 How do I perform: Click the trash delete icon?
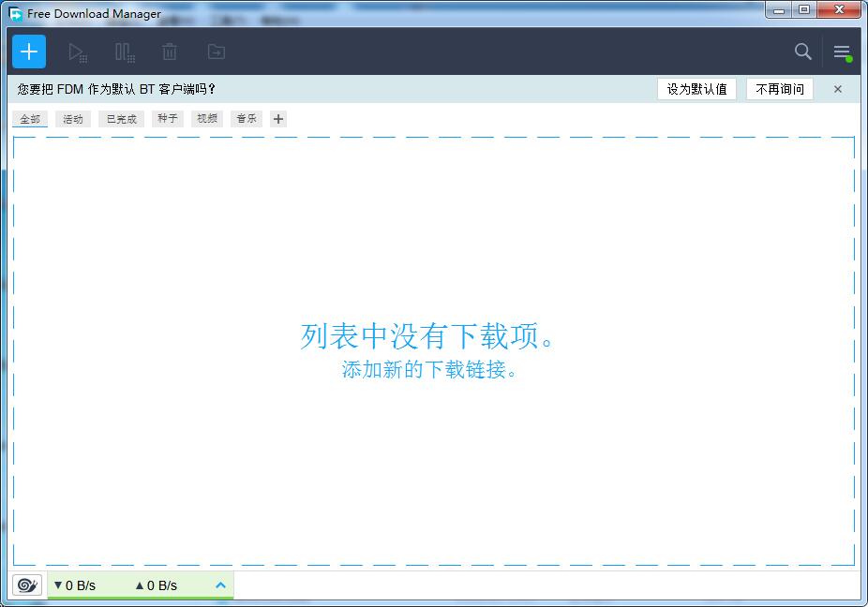click(x=170, y=52)
